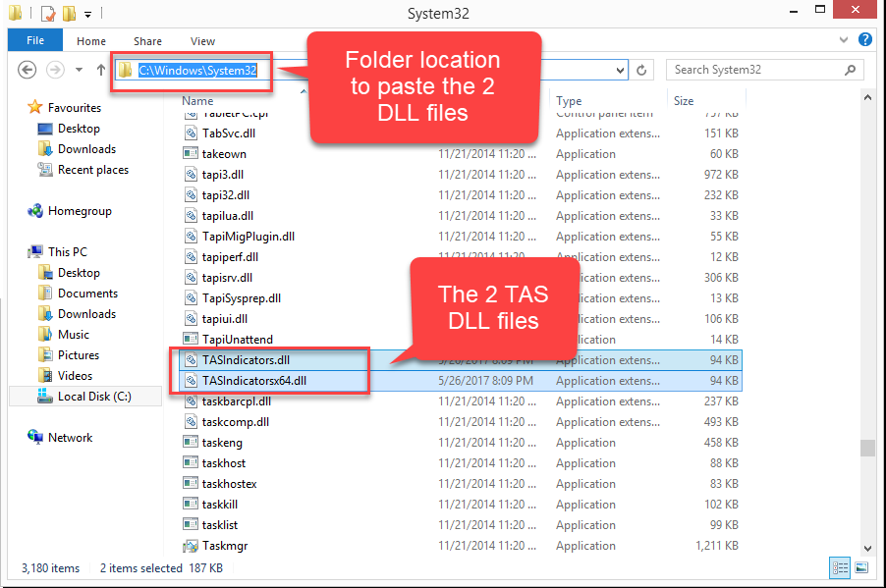Switch to Large icons view button

click(861, 567)
